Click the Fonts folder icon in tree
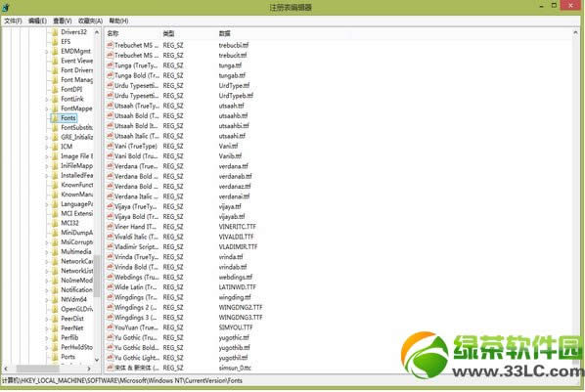The height and width of the screenshot is (392, 585). pyautogui.click(x=55, y=118)
